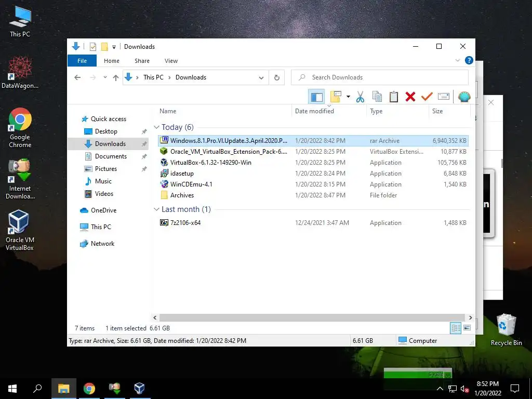The width and height of the screenshot is (532, 399).
Task: Click the scrollbar right arrow
Action: [470, 317]
